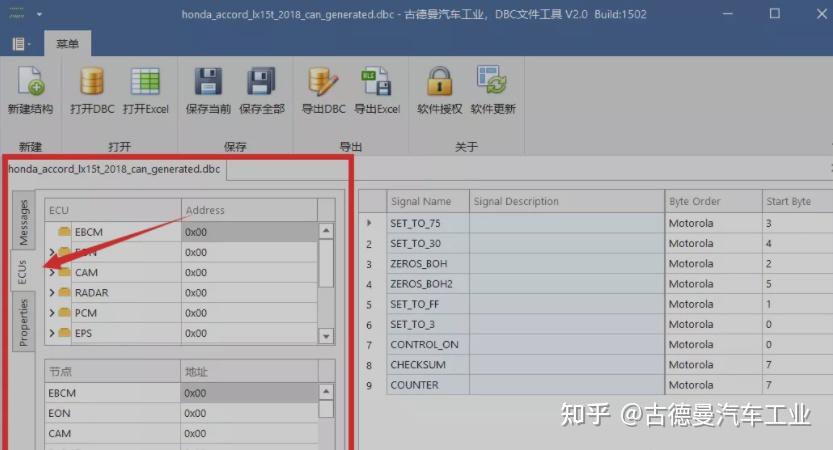Select RADAR in the ECU tree
Screen dimensions: 833x450
coord(91,293)
